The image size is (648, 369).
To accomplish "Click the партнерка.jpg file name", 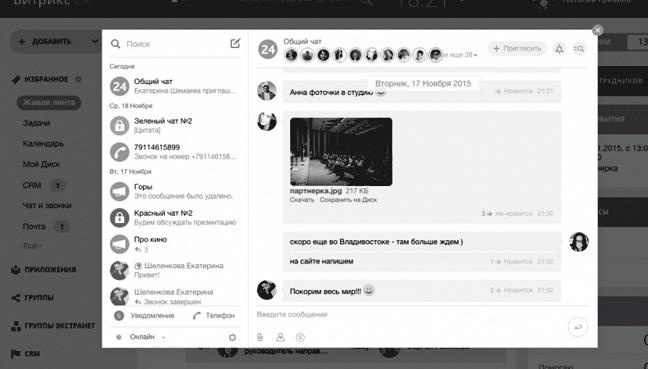I will click(316, 191).
